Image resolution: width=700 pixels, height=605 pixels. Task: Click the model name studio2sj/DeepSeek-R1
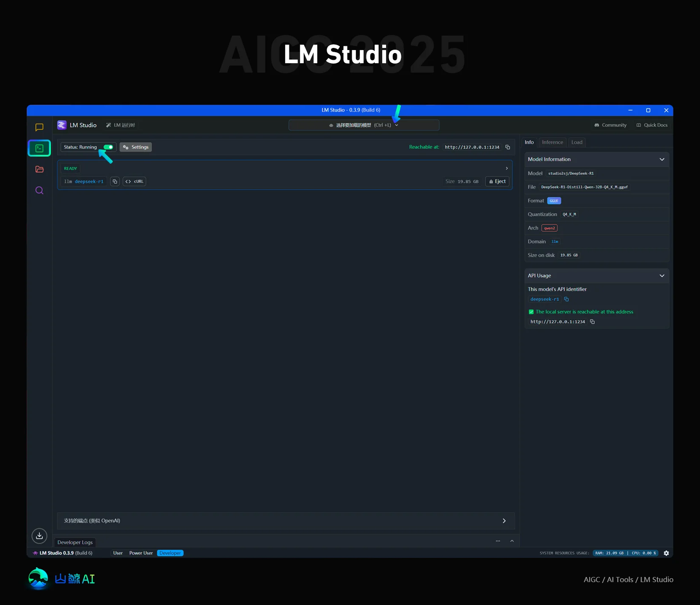(571, 174)
